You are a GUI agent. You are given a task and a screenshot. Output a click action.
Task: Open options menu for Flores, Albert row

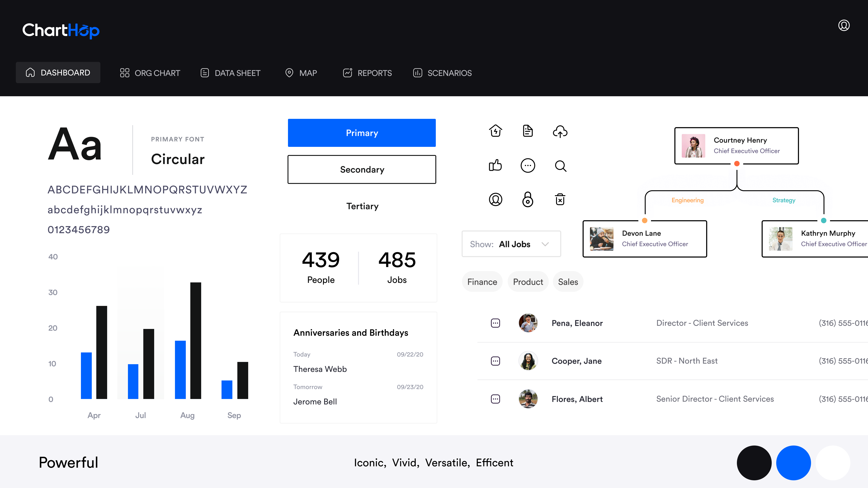(x=495, y=399)
